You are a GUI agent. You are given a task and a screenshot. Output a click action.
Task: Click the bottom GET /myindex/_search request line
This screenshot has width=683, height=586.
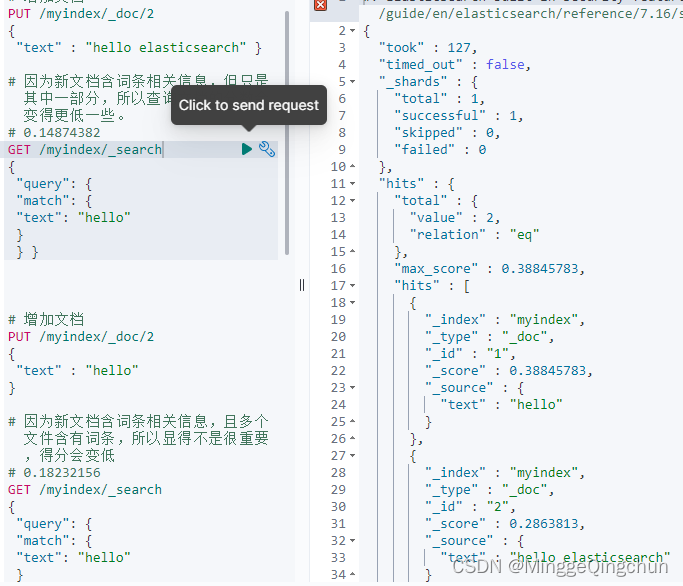coord(85,490)
